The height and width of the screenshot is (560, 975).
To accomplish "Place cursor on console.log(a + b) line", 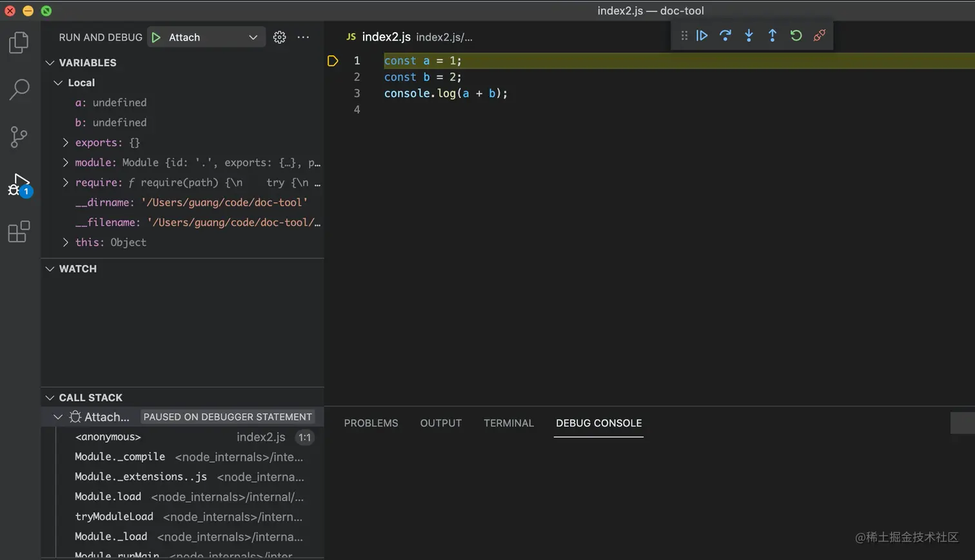I will [x=446, y=93].
